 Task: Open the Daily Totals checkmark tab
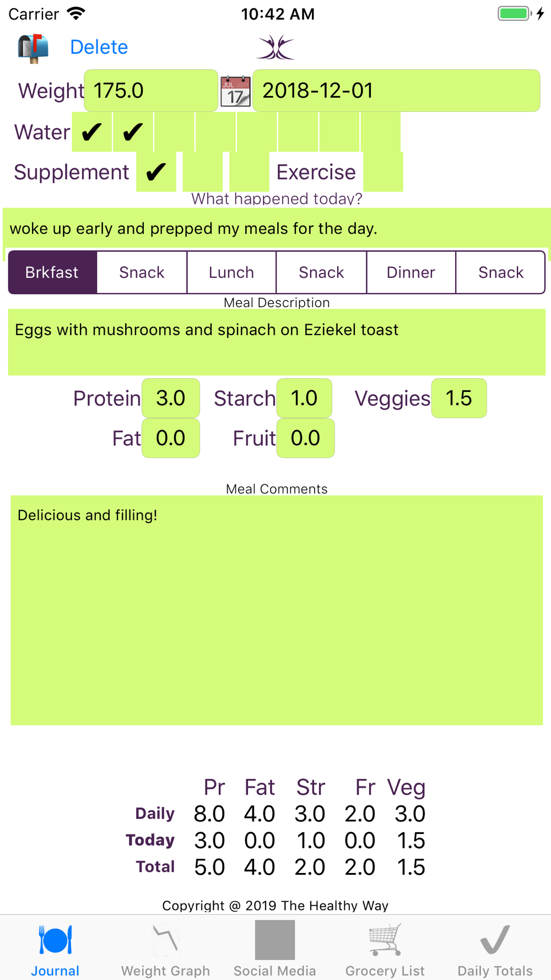click(495, 949)
